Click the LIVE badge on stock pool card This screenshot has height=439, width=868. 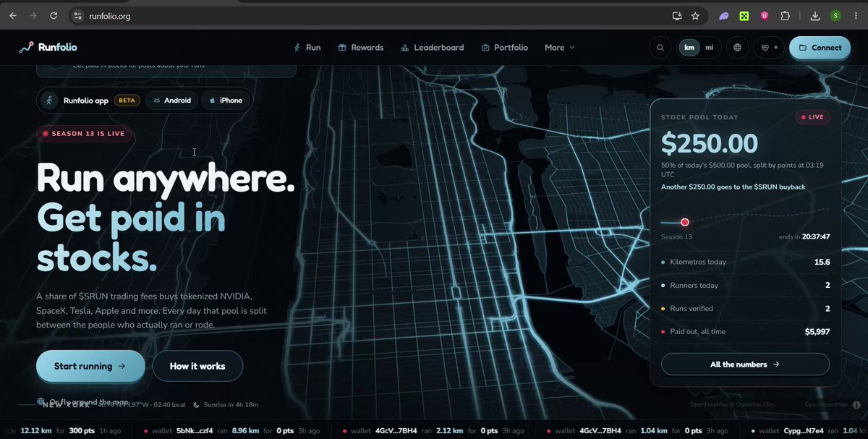point(812,117)
